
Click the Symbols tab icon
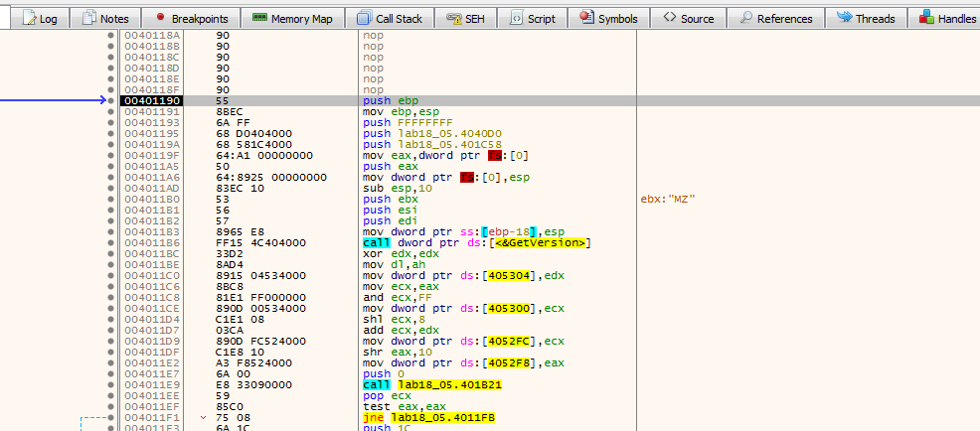click(586, 18)
